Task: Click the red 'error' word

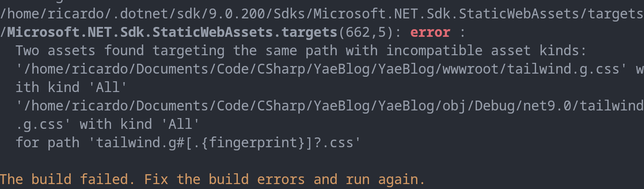Action: [x=430, y=33]
